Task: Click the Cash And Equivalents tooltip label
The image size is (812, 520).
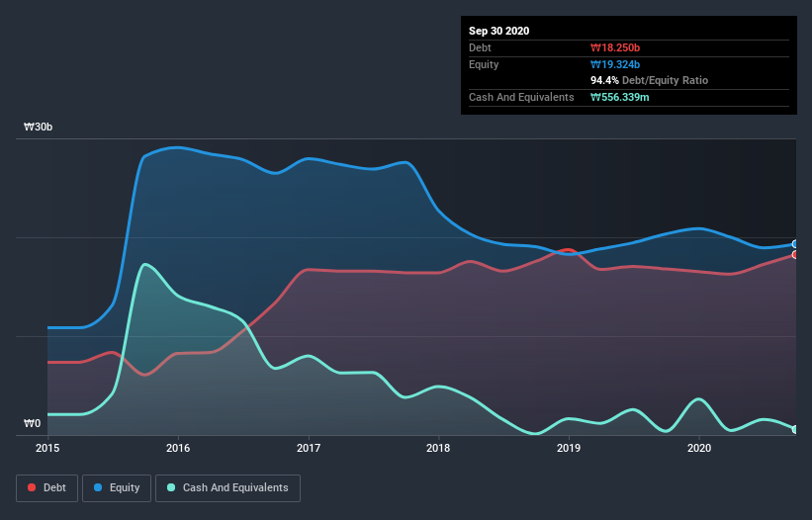Action: tap(521, 98)
